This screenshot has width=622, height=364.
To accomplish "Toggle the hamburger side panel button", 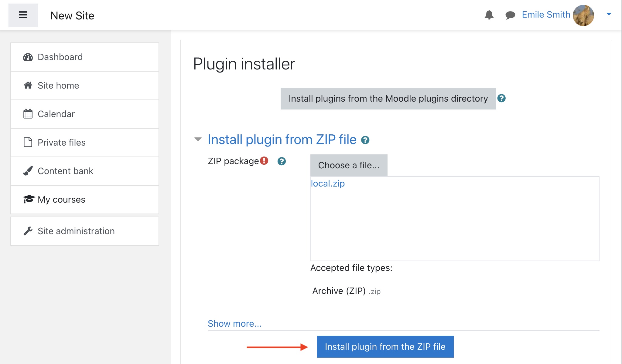I will (23, 15).
